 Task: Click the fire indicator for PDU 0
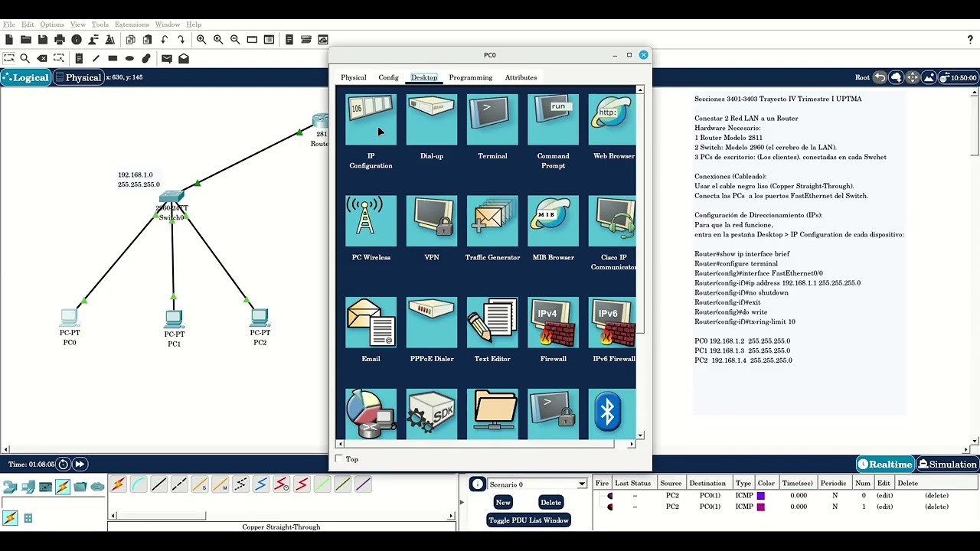tap(610, 496)
